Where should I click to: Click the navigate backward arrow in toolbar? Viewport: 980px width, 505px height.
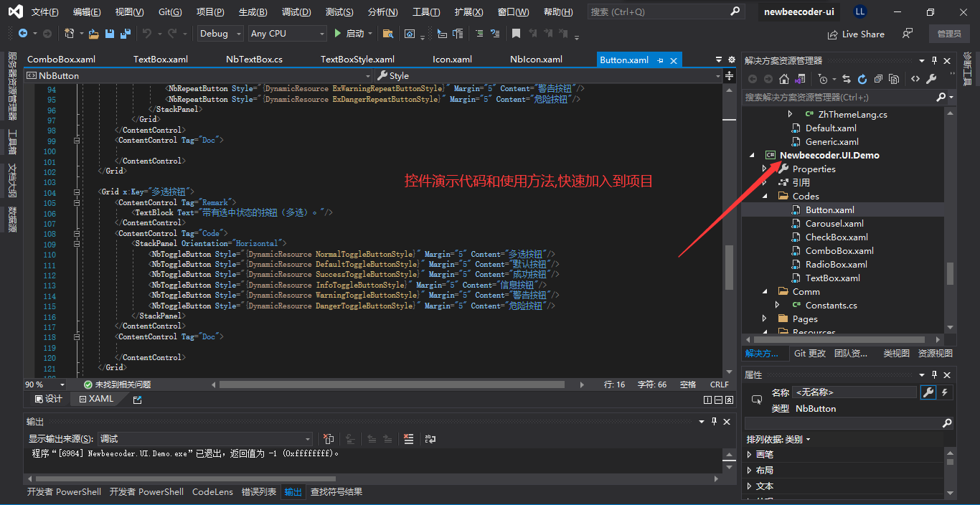(23, 34)
